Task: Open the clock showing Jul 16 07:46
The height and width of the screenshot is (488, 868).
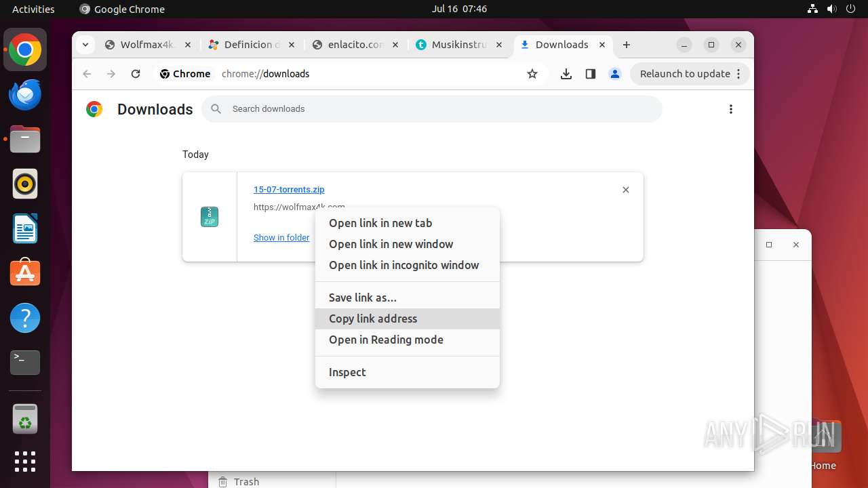Action: coord(459,9)
